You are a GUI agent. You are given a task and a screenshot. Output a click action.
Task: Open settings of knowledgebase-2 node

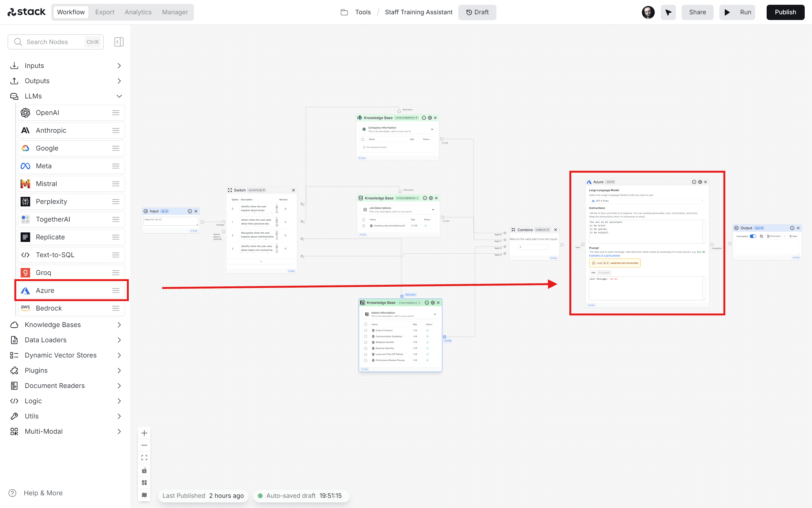(x=433, y=303)
